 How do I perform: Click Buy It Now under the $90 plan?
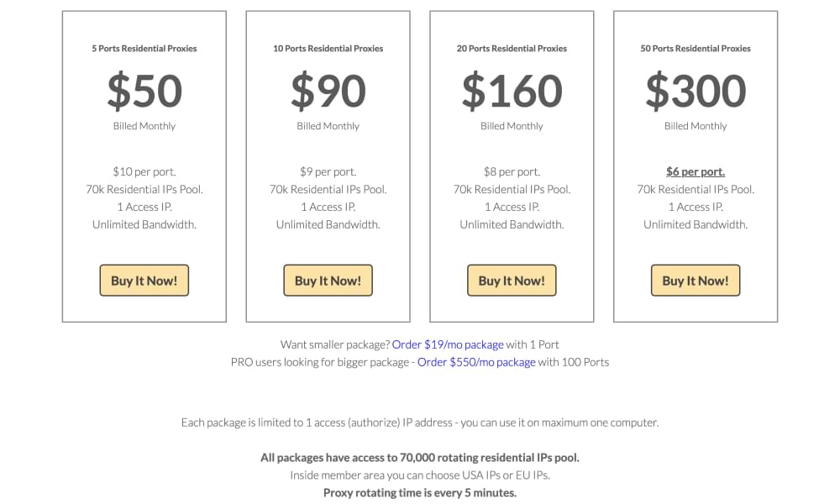(x=328, y=280)
